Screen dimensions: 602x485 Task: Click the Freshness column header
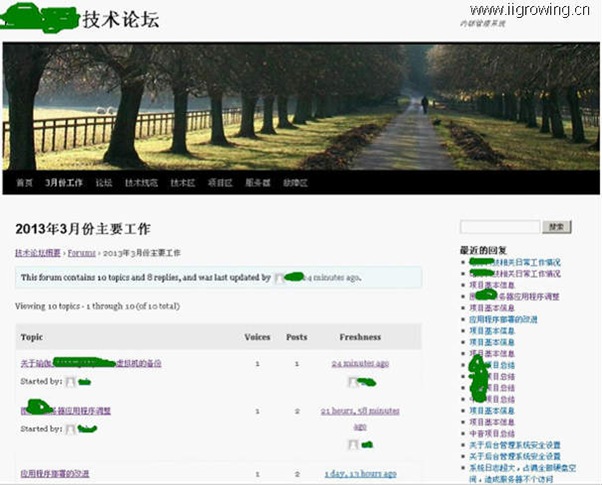[360, 337]
